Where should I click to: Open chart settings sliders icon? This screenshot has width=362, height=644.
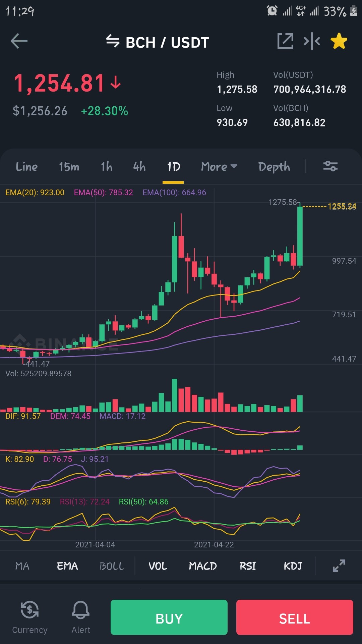[x=330, y=166]
